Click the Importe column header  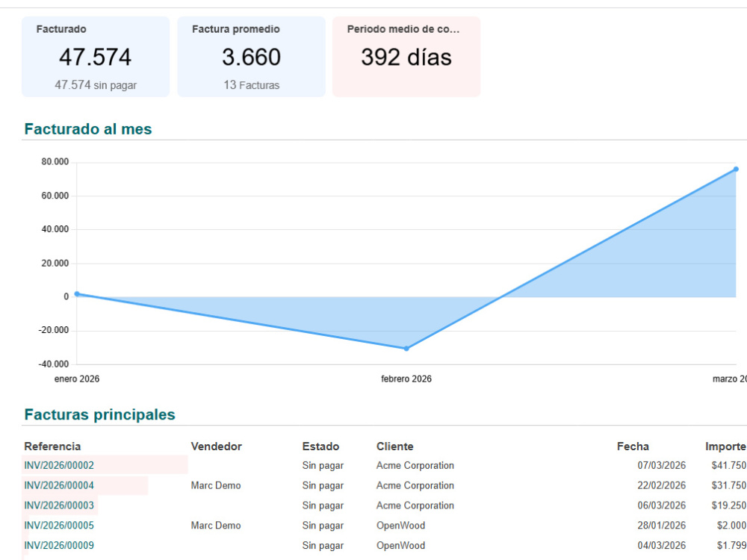pyautogui.click(x=725, y=447)
